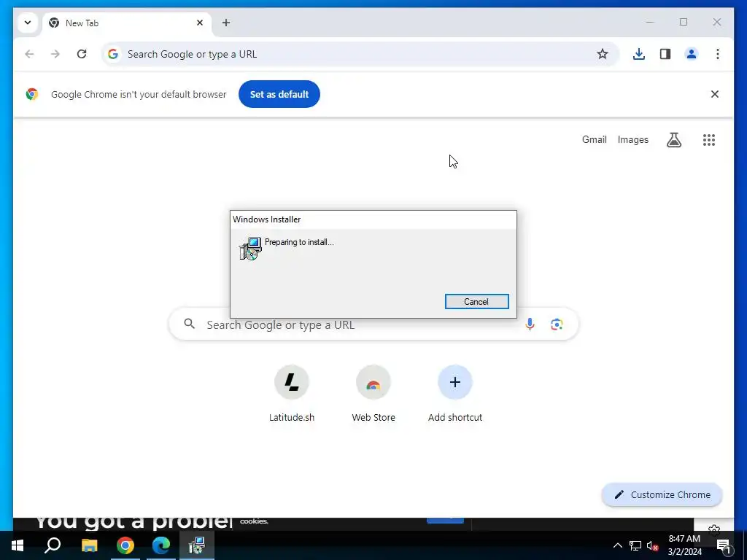The image size is (747, 560).
Task: Open network status tray icon
Action: [635, 545]
